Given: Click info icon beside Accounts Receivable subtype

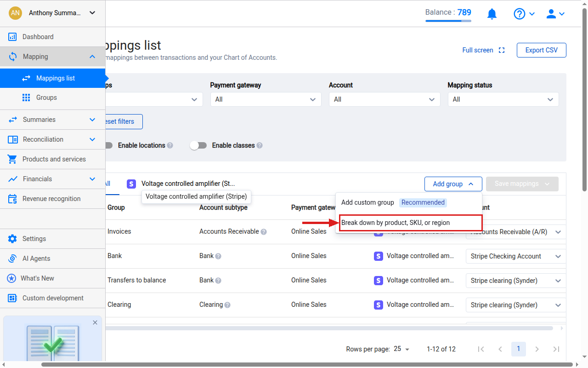Looking at the screenshot, I should click(x=264, y=232).
